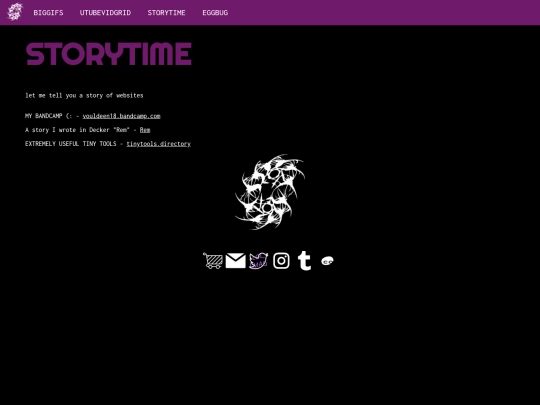
Task: Click "let me tell you a story of websites"
Action: 84,95
